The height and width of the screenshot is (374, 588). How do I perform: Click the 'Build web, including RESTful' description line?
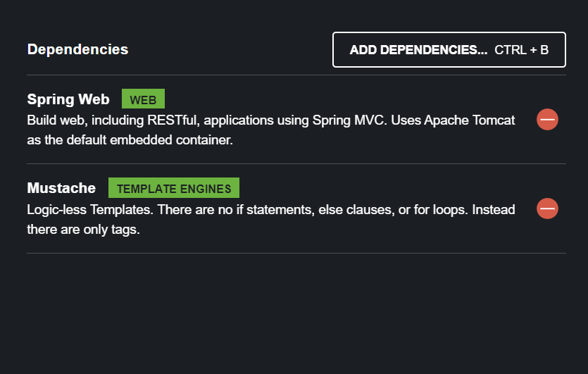(270, 120)
